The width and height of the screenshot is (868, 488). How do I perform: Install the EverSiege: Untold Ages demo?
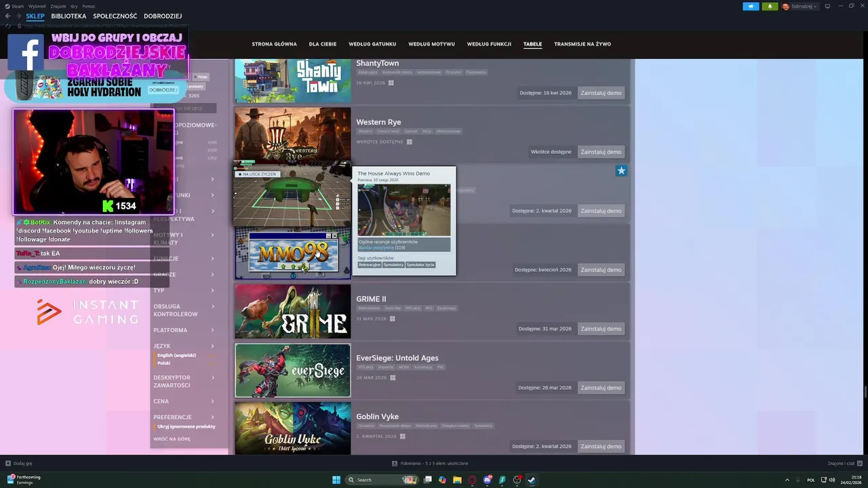click(601, 388)
